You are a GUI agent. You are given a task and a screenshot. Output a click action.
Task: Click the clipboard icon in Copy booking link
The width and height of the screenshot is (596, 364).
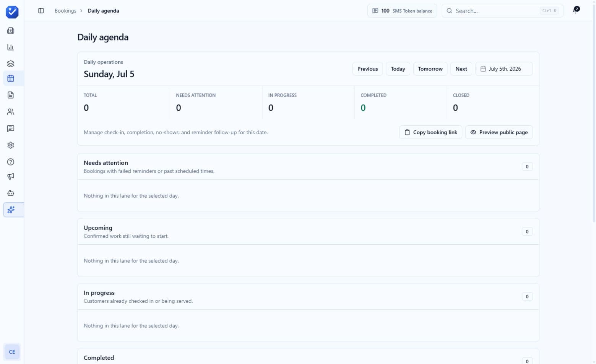pos(407,132)
